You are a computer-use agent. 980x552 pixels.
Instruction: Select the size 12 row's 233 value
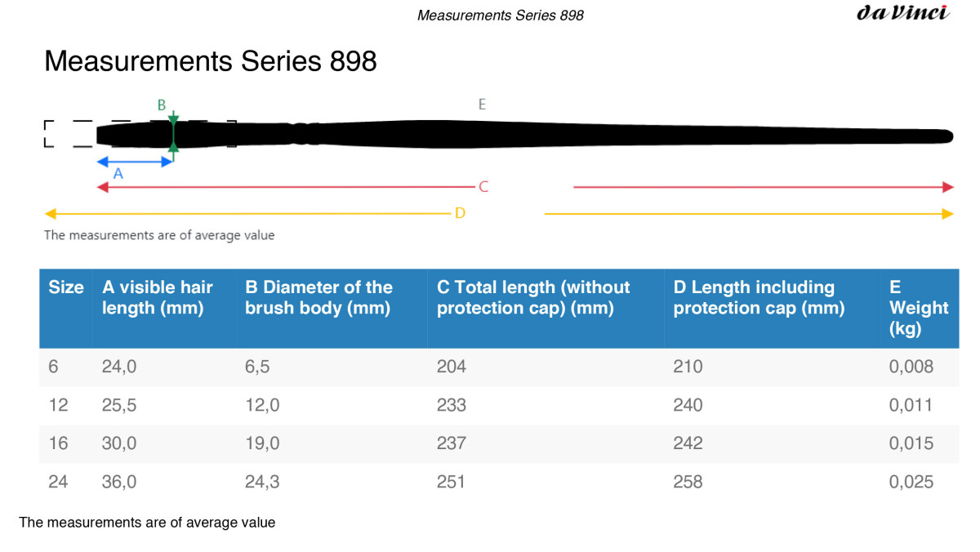452,405
